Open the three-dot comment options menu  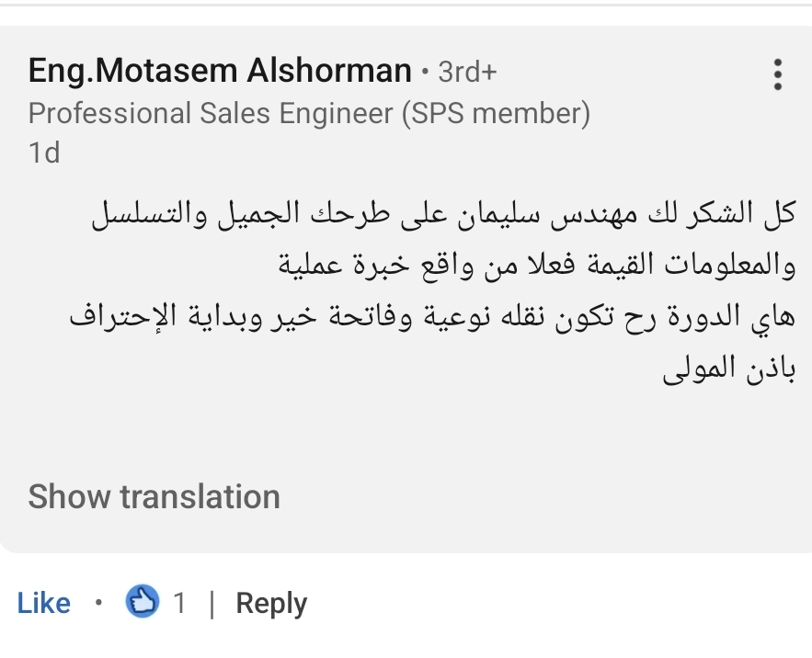click(x=777, y=74)
